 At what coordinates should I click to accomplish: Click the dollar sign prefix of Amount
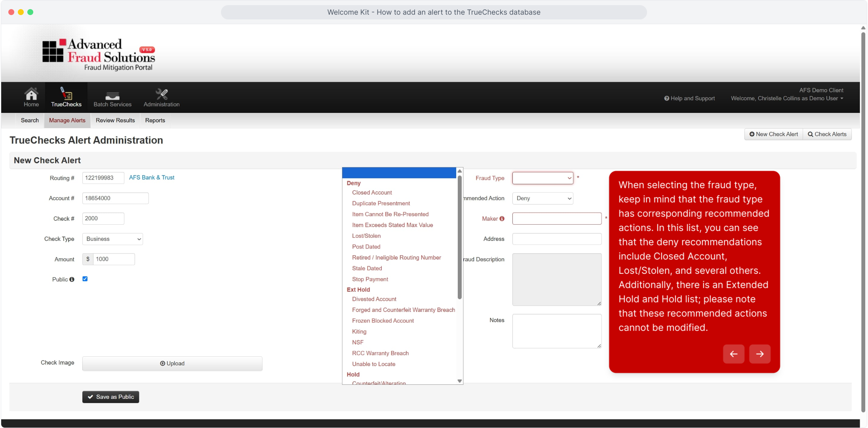88,259
